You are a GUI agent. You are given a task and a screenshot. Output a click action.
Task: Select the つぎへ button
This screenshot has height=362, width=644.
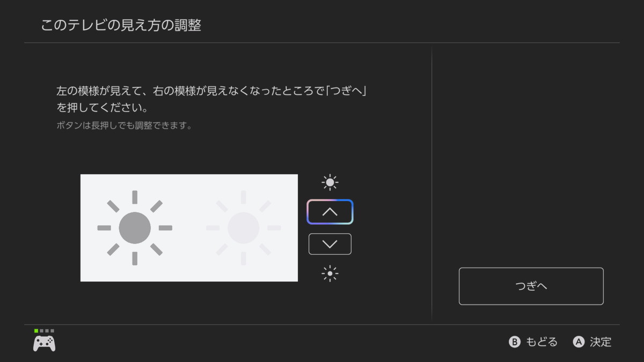pos(531,286)
